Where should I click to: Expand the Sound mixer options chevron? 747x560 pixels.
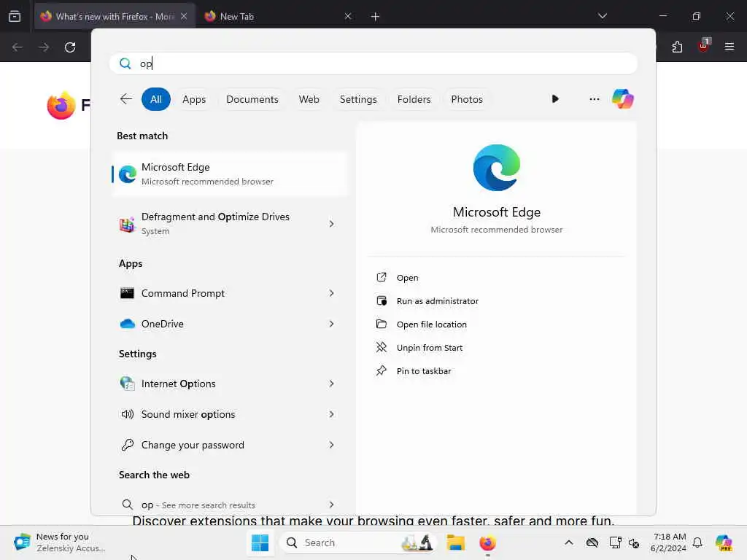coord(332,414)
